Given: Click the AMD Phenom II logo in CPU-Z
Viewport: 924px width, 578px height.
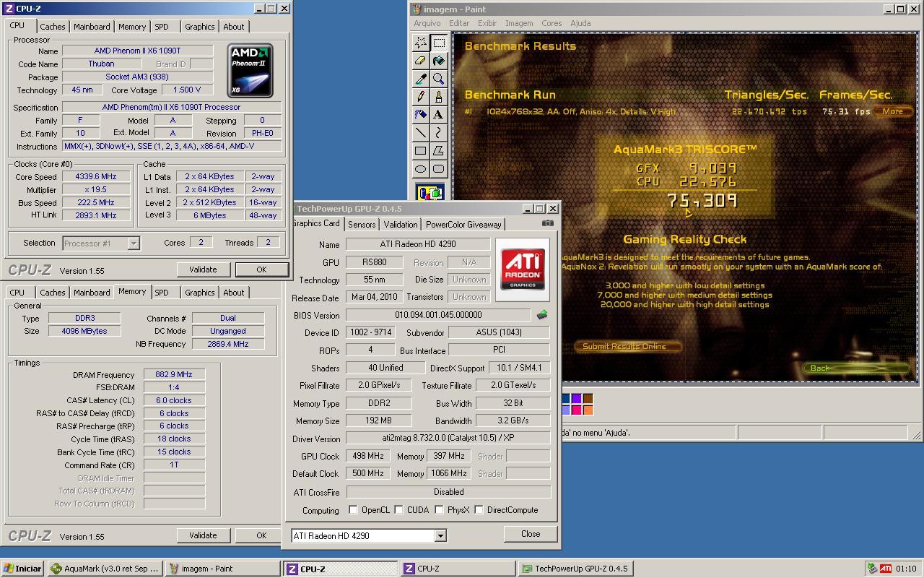Looking at the screenshot, I should tap(250, 71).
